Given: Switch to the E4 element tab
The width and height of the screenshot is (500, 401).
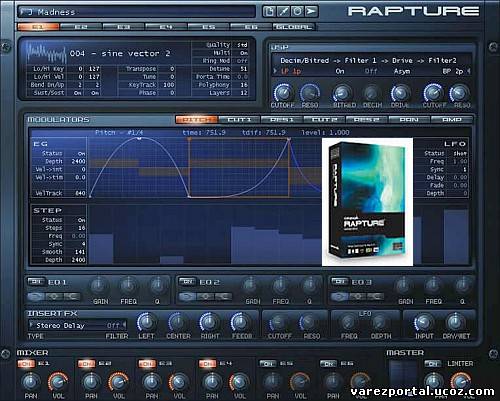Looking at the screenshot, I should (166, 27).
